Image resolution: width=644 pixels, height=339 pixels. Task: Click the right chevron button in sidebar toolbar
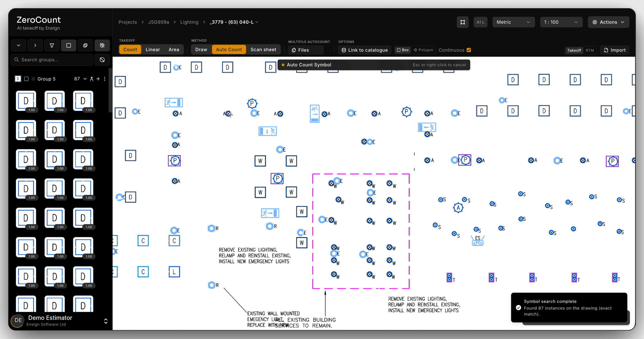pyautogui.click(x=35, y=45)
